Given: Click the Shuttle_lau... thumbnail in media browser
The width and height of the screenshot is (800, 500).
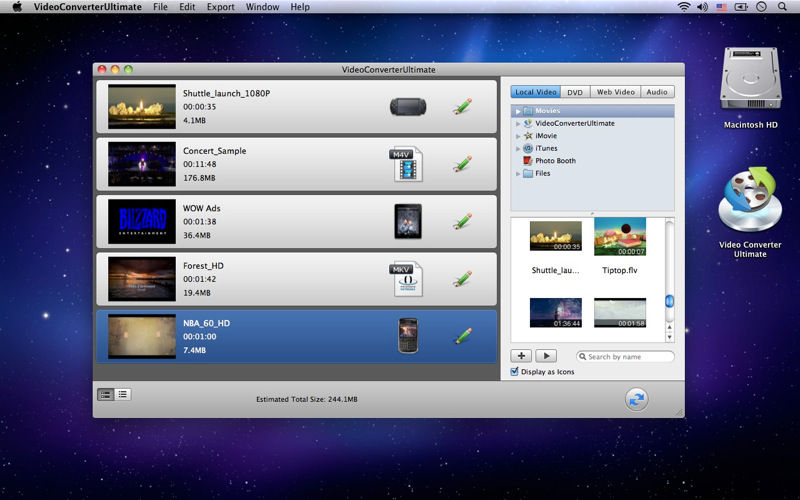Looking at the screenshot, I should [x=556, y=236].
